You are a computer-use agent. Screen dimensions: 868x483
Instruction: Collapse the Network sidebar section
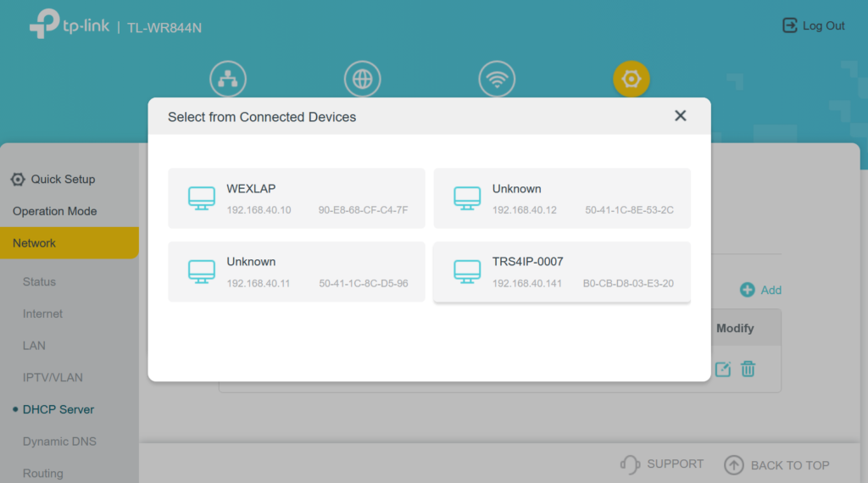(68, 243)
